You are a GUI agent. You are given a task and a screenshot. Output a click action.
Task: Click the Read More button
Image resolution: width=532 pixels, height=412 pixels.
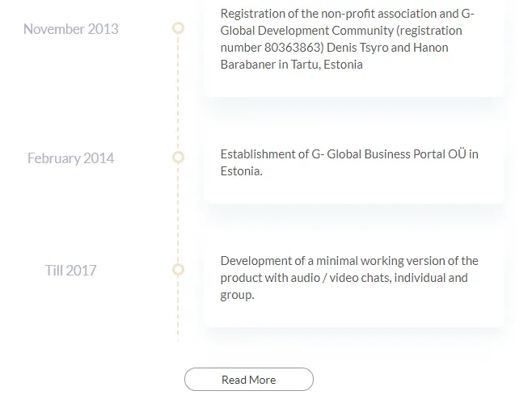[249, 379]
